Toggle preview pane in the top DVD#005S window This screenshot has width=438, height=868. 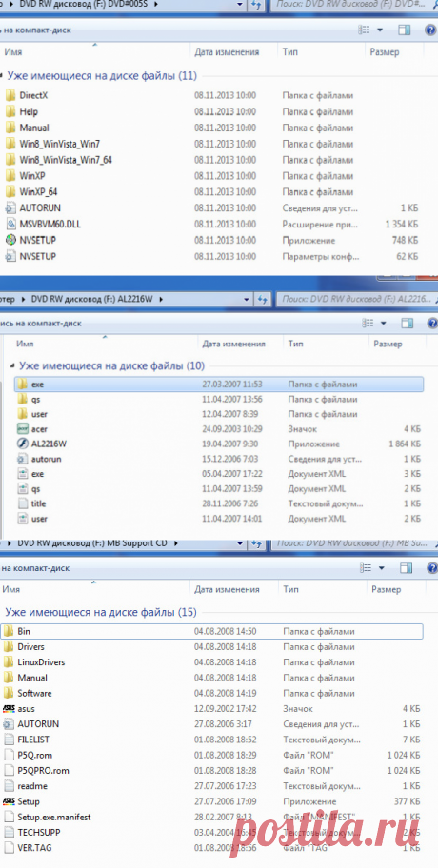point(405,30)
